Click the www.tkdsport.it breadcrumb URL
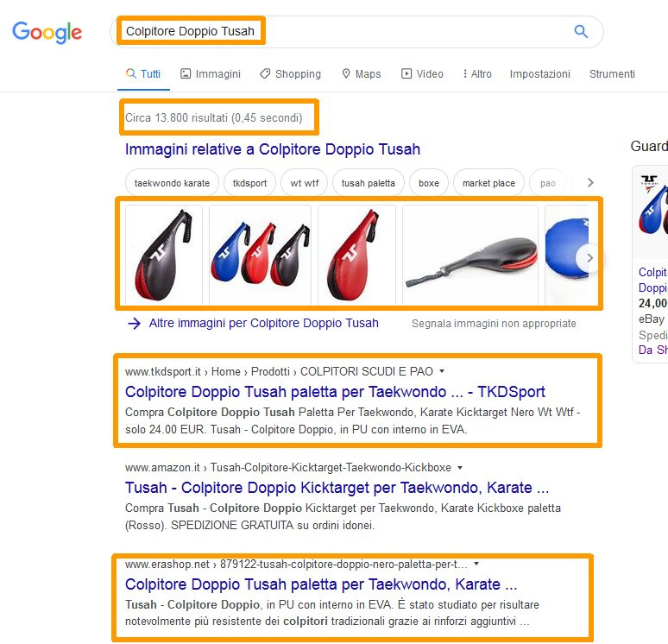Image resolution: width=668 pixels, height=644 pixels. click(x=279, y=371)
